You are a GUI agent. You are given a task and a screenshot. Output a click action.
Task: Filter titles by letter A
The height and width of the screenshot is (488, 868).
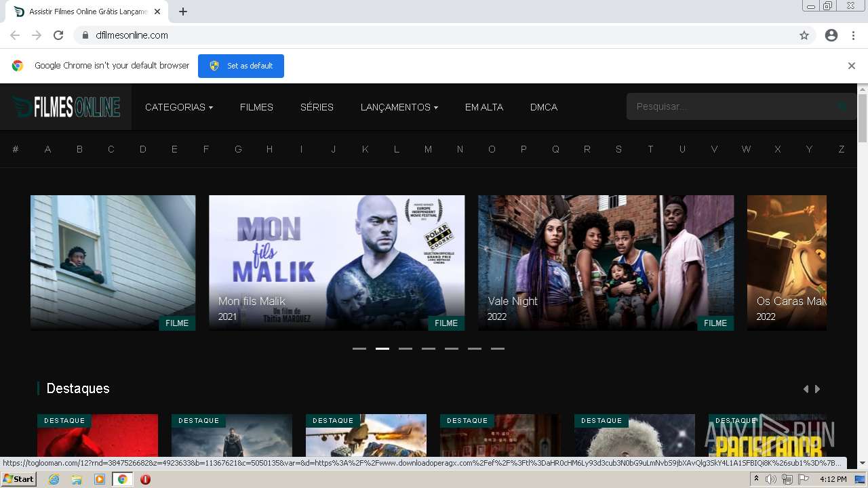point(47,149)
